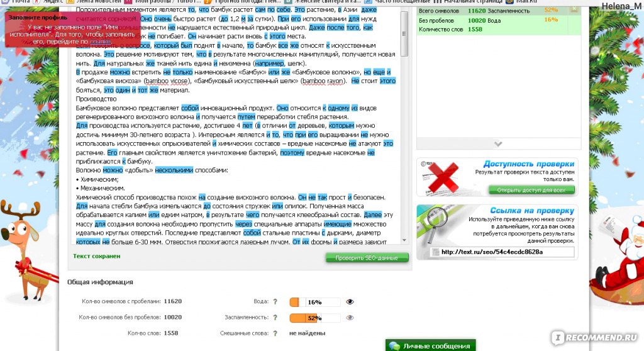Click 'Доступность проверки' heading
Viewport: 644px width, 351px height.
tap(528, 164)
